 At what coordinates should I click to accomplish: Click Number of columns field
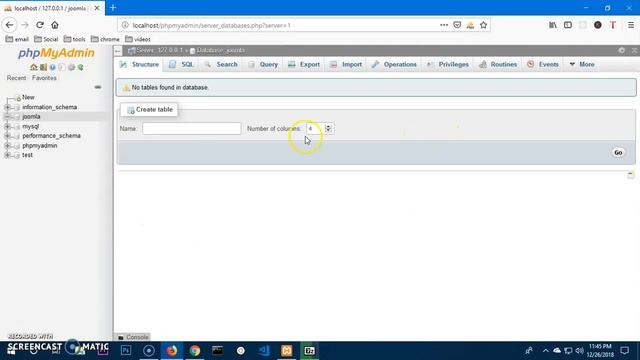pyautogui.click(x=316, y=129)
